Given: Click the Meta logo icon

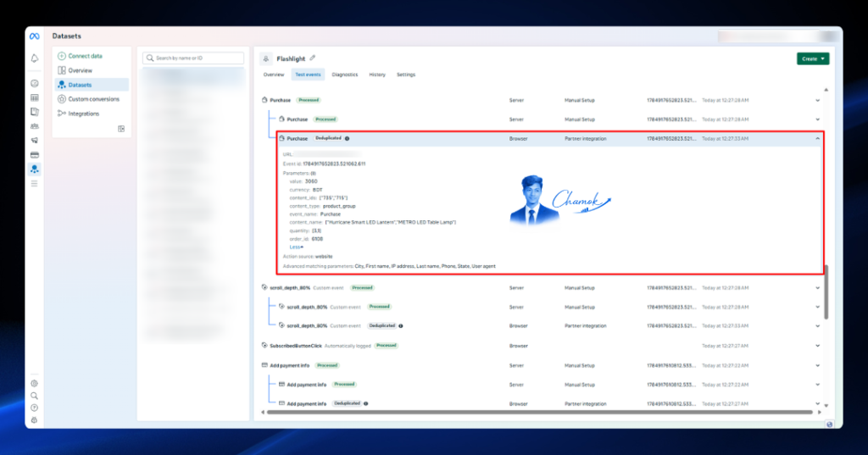Looking at the screenshot, I should pyautogui.click(x=34, y=36).
